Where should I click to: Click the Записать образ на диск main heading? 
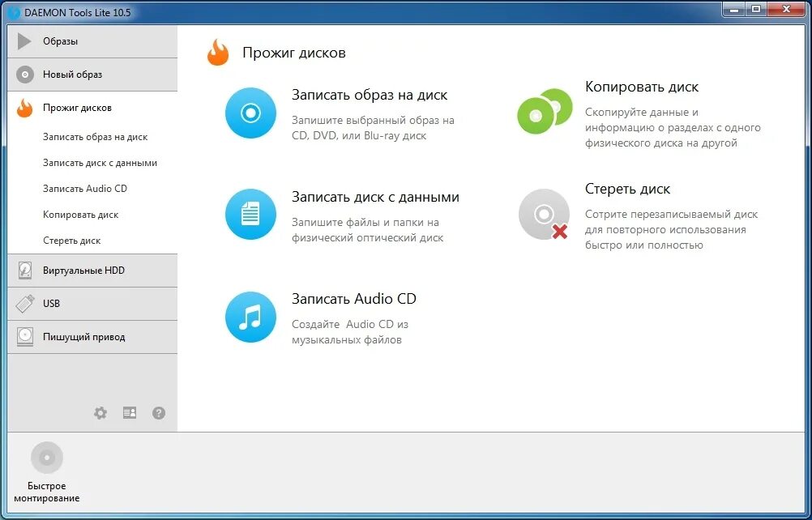tap(370, 96)
